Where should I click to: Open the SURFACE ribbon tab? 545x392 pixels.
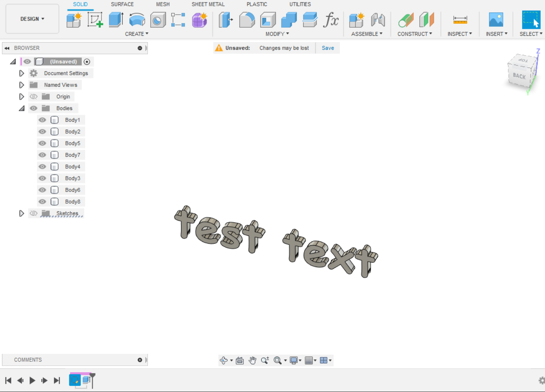click(x=122, y=4)
